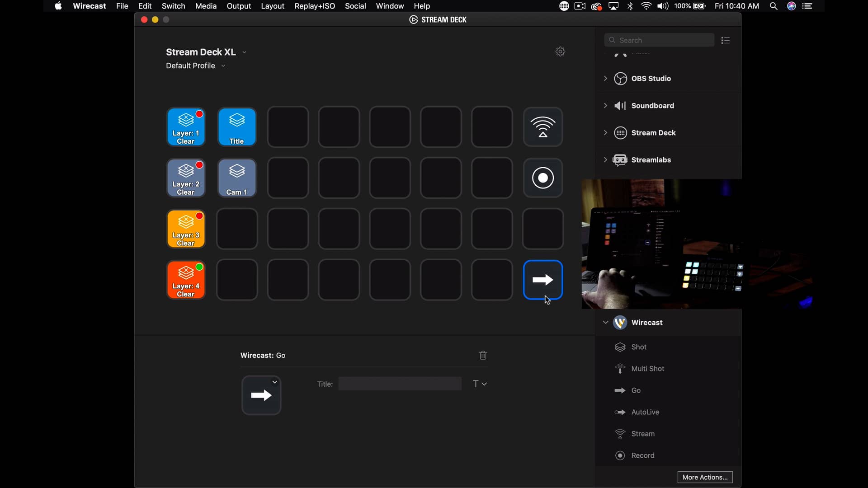Open the Stream Deck XL device dropdown
This screenshot has height=488, width=868.
(x=244, y=52)
